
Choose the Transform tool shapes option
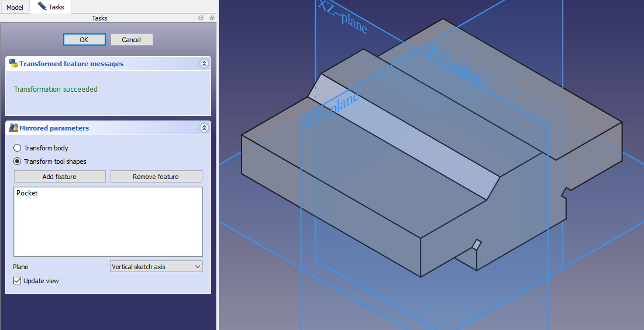click(x=18, y=161)
